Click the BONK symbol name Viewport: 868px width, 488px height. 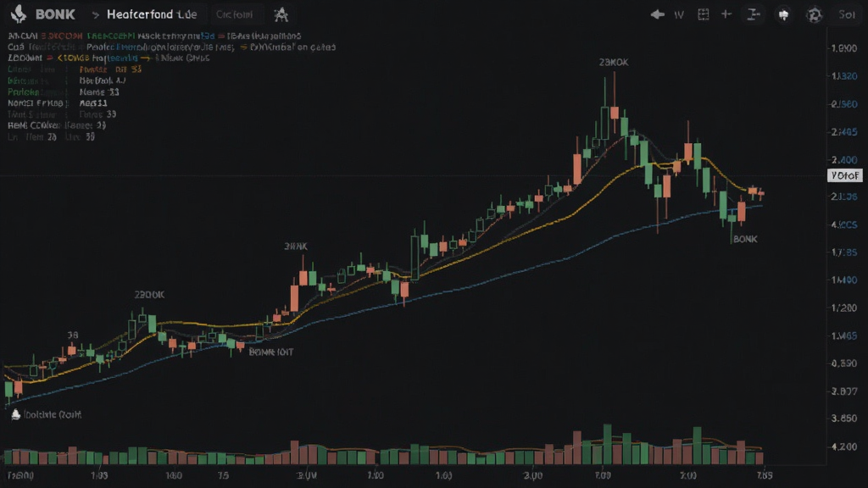pos(55,14)
